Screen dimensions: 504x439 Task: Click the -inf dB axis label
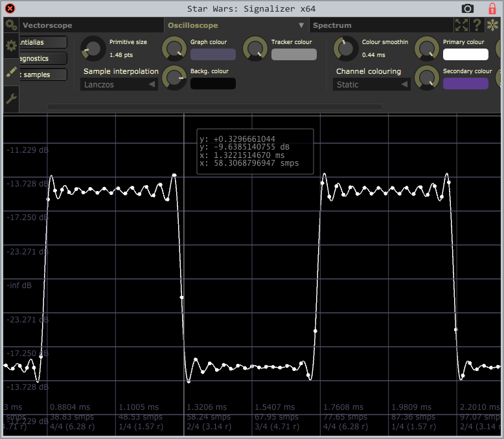(19, 286)
